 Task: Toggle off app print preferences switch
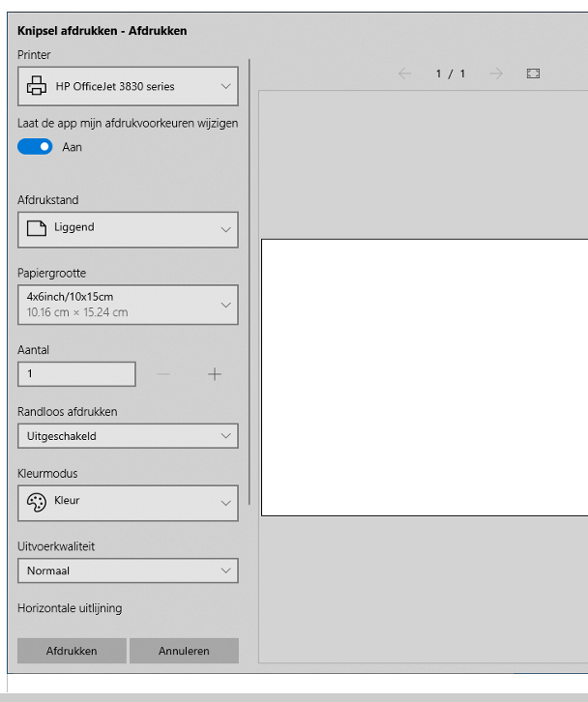pyautogui.click(x=35, y=147)
